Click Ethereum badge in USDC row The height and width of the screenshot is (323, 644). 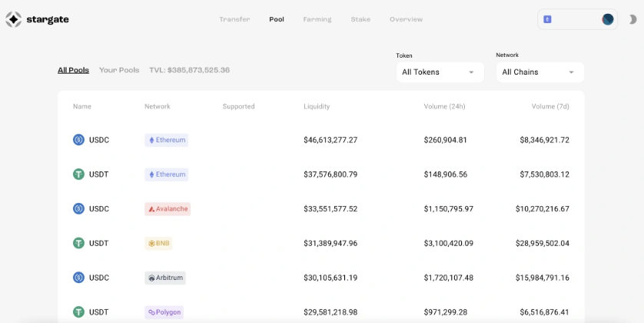coord(166,140)
